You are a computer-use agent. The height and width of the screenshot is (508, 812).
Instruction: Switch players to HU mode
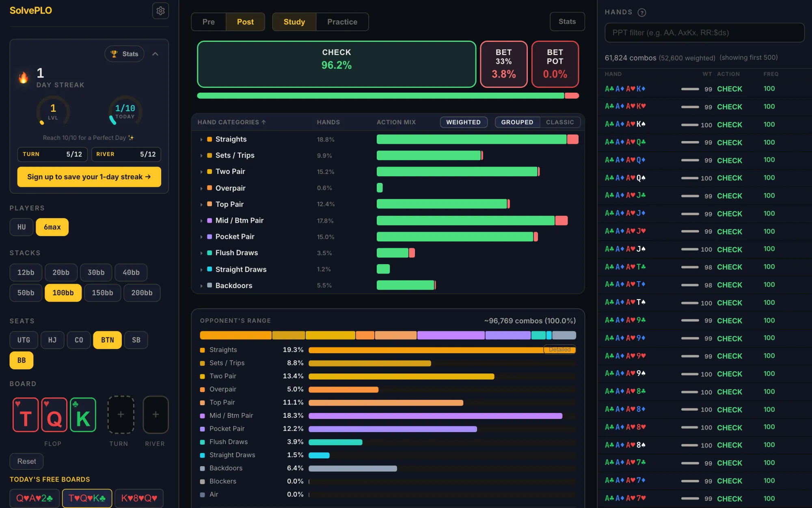pyautogui.click(x=22, y=227)
